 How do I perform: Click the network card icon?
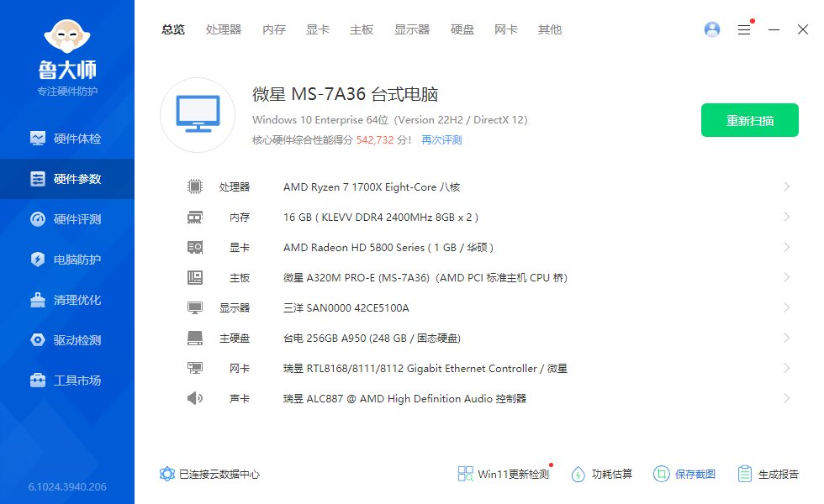pos(195,369)
